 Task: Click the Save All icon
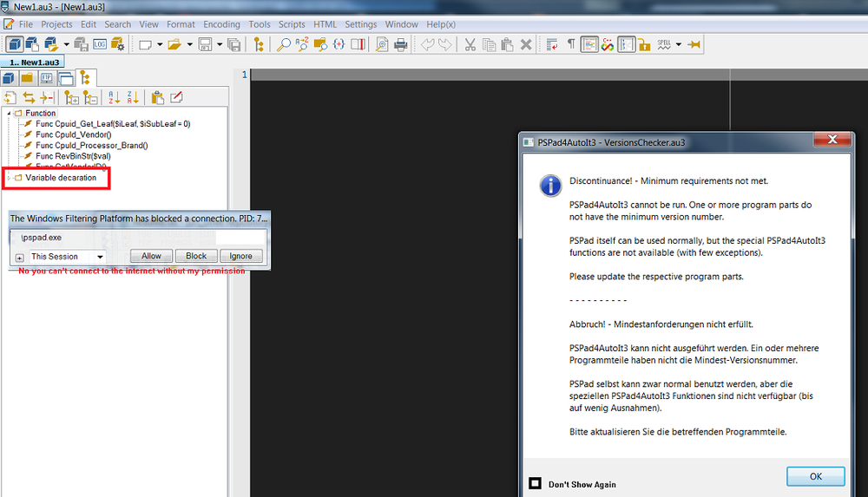(x=234, y=45)
